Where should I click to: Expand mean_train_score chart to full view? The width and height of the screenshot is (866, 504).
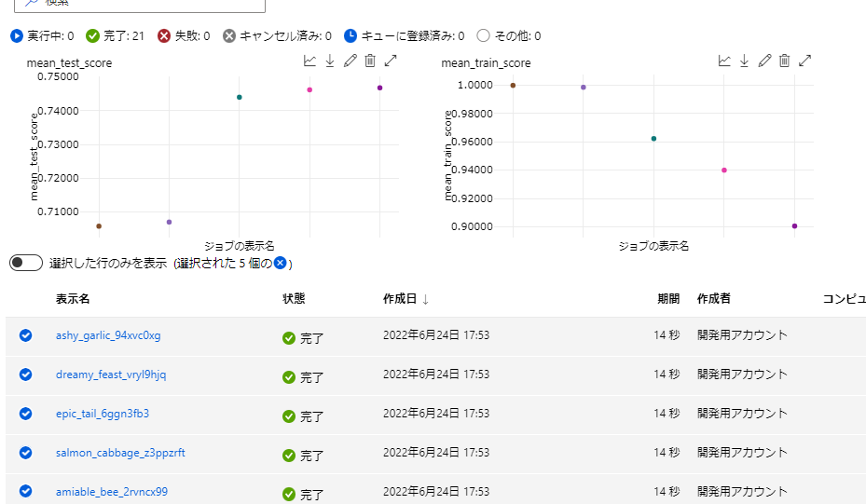(804, 61)
